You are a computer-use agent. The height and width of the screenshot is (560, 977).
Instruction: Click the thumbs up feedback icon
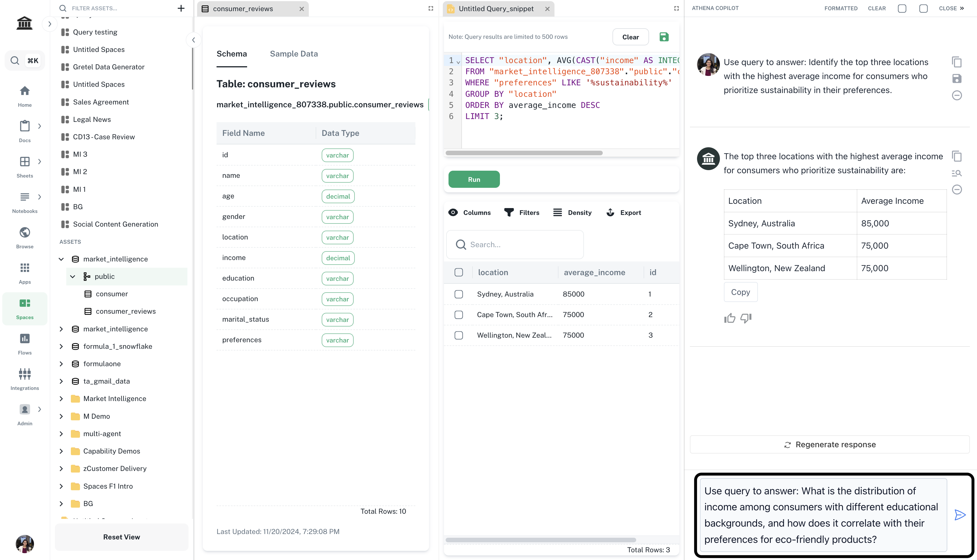point(730,318)
